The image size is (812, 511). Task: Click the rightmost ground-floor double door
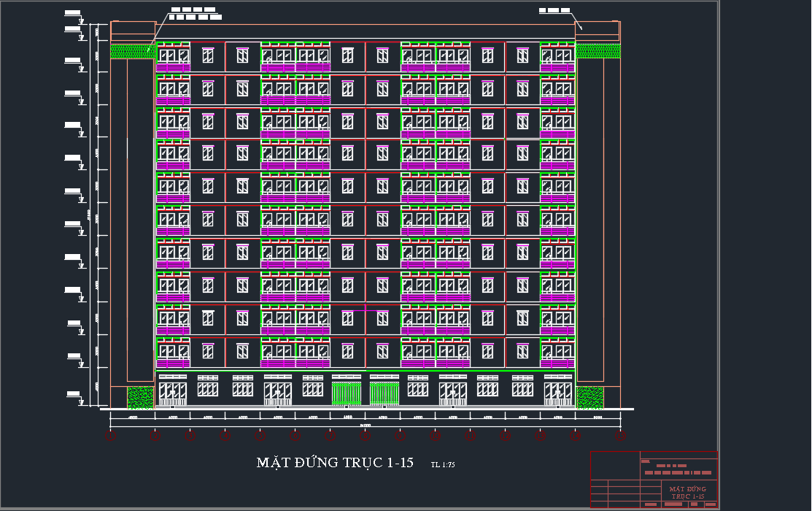(x=558, y=393)
